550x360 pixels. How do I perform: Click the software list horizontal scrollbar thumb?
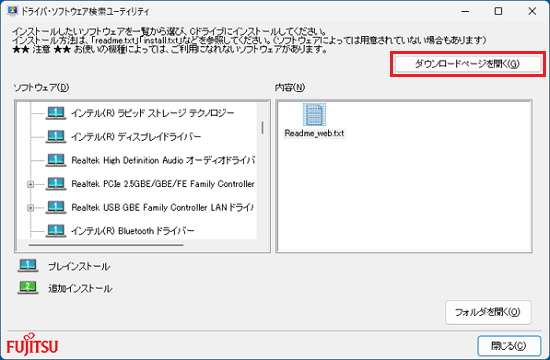pos(106,245)
